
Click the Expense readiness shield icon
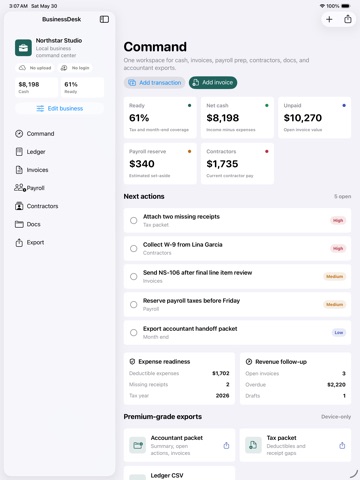click(x=132, y=362)
